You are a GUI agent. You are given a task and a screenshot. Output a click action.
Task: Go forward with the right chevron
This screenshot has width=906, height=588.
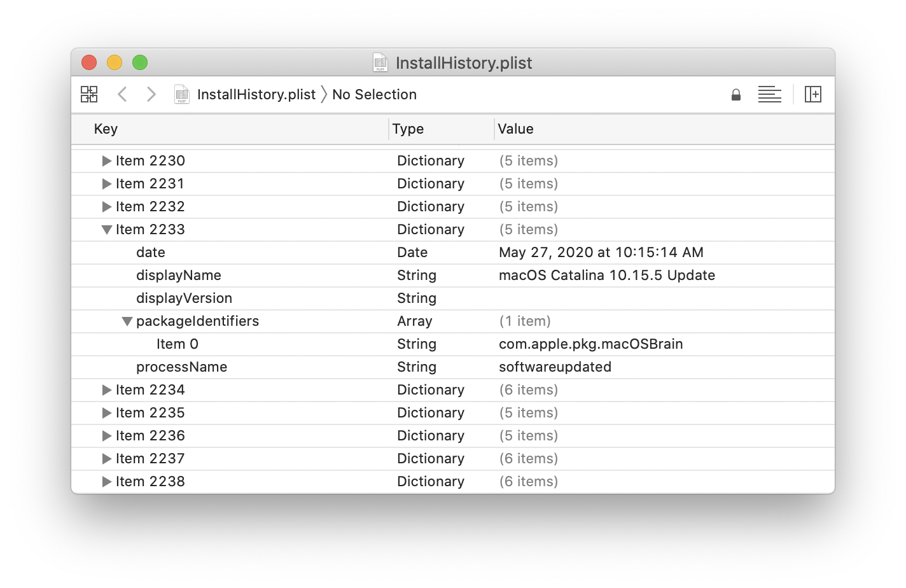coord(151,94)
